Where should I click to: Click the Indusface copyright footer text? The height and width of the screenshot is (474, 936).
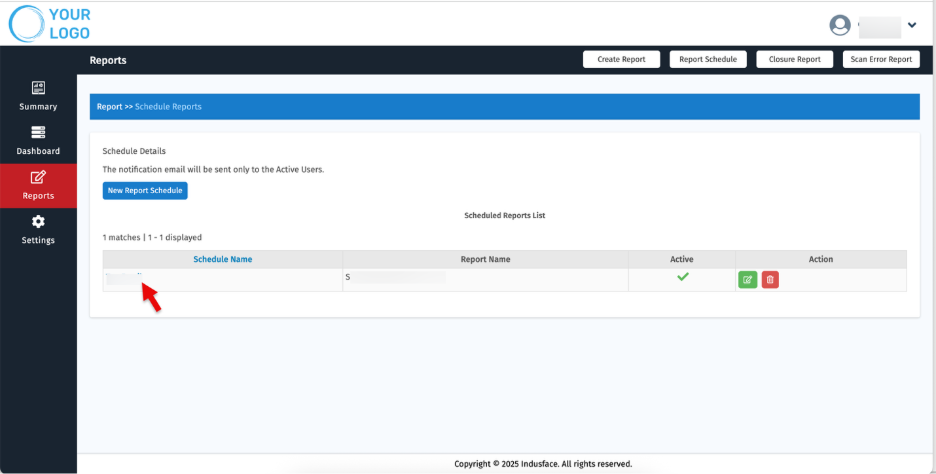click(x=543, y=464)
